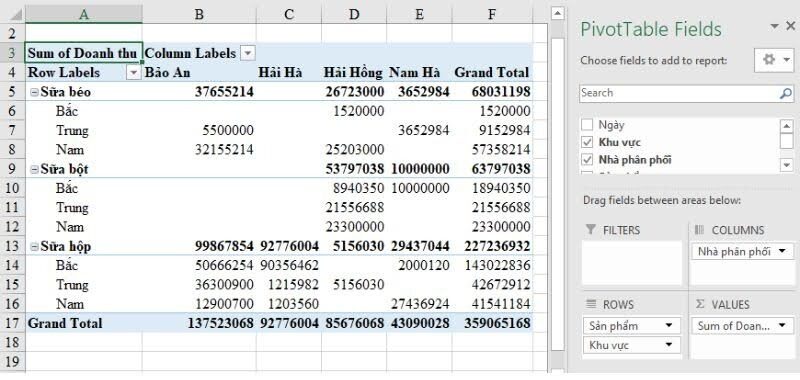This screenshot has height=380, width=800.
Task: Select cell with value 37655214
Action: point(199,92)
